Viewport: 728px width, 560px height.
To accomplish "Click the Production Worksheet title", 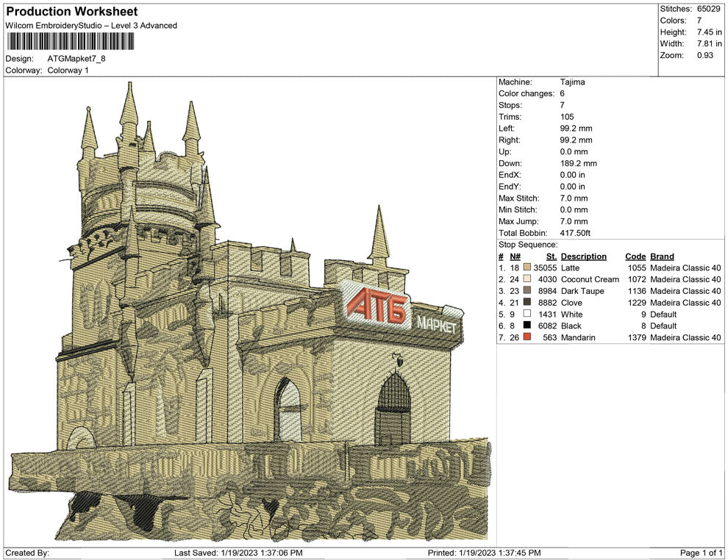I will click(x=72, y=12).
